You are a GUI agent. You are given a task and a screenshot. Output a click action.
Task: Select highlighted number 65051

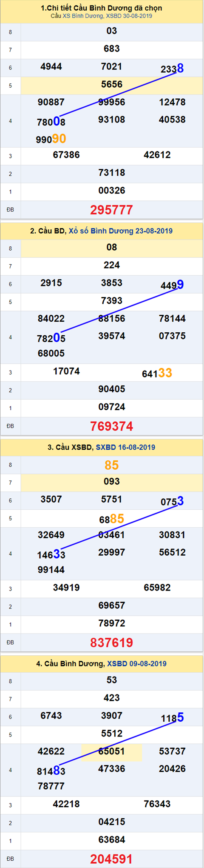[112, 751]
